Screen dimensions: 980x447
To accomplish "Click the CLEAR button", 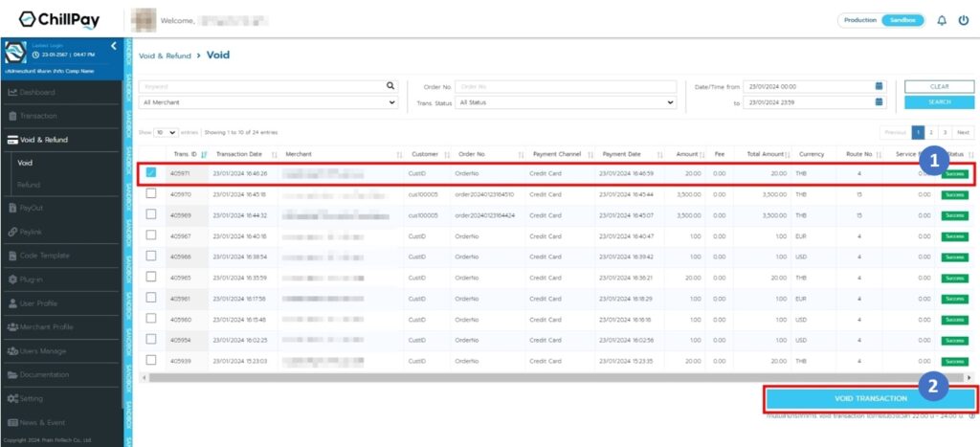I will click(940, 86).
